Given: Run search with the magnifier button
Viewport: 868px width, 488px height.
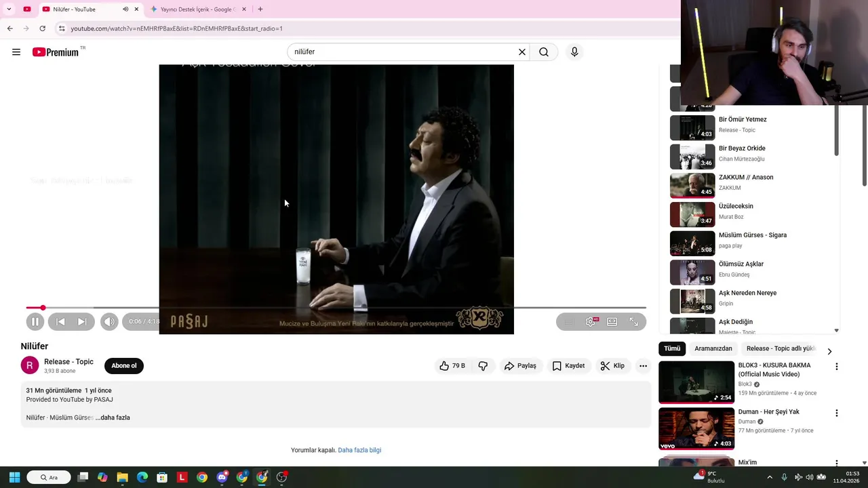Looking at the screenshot, I should 544,52.
